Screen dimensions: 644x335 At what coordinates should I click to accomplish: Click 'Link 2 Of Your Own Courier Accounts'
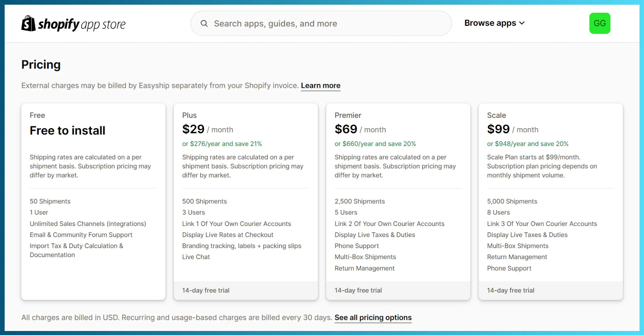(x=389, y=224)
